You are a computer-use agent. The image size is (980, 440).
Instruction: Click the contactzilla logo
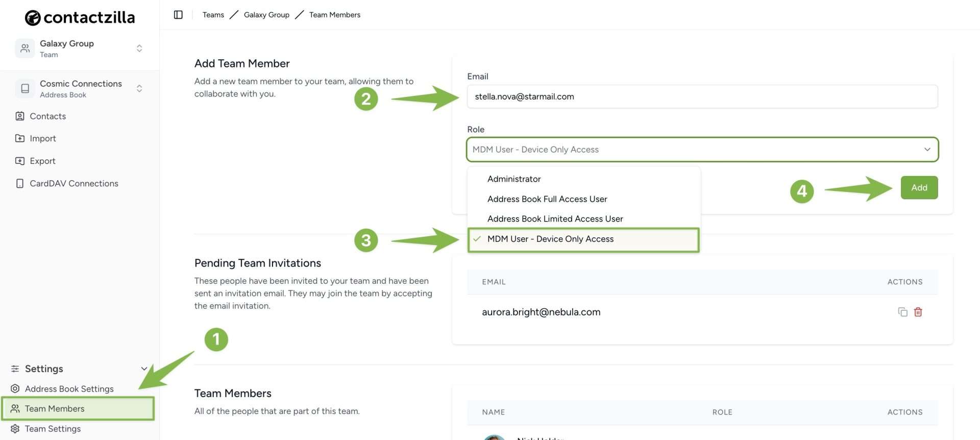point(80,17)
